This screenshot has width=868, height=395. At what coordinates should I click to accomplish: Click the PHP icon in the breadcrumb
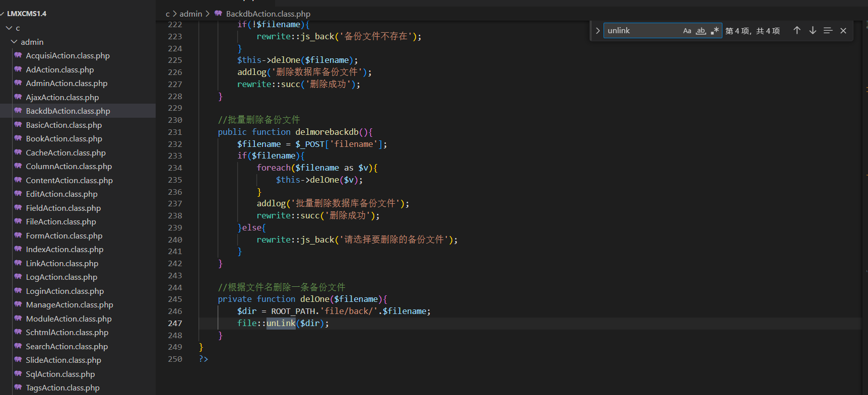(218, 14)
